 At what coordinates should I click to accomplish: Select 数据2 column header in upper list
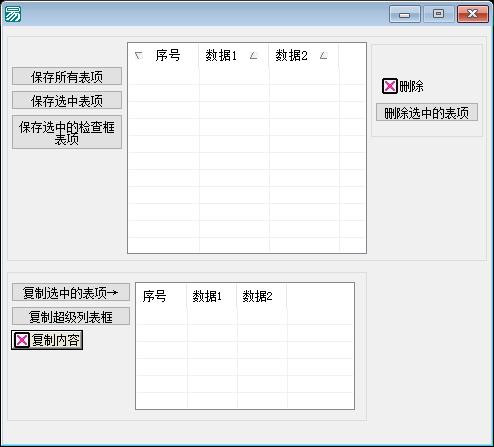click(303, 56)
